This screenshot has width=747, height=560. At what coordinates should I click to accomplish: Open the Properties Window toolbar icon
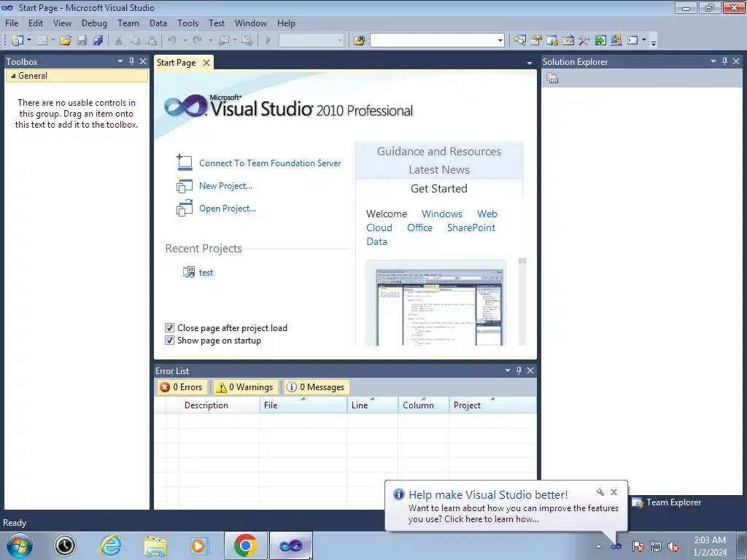[536, 41]
